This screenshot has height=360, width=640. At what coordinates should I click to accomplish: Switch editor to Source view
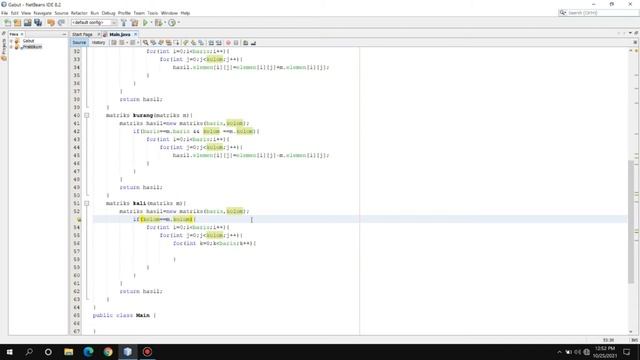pyautogui.click(x=79, y=42)
